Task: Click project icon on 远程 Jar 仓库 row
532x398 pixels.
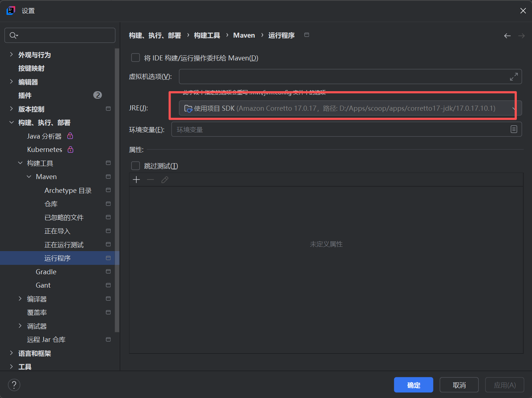Action: [108, 339]
